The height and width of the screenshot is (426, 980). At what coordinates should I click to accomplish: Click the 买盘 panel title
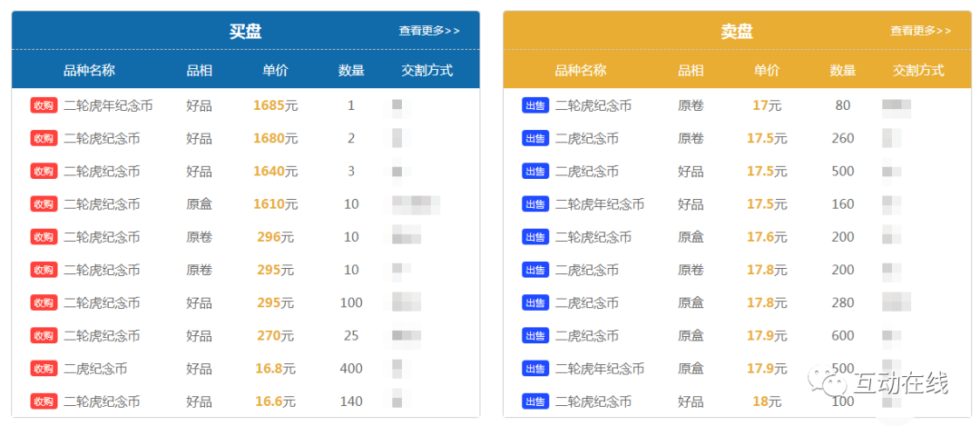[x=245, y=31]
